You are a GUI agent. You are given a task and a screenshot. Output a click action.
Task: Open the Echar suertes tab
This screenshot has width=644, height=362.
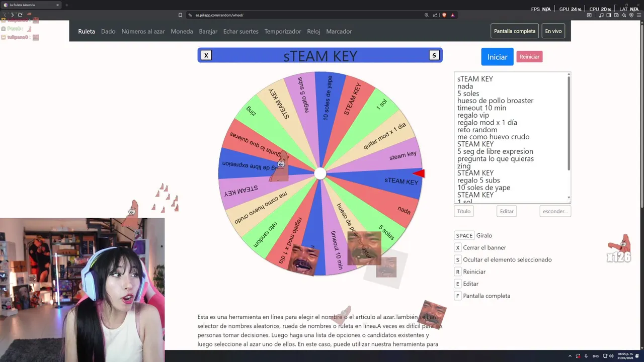(x=241, y=31)
